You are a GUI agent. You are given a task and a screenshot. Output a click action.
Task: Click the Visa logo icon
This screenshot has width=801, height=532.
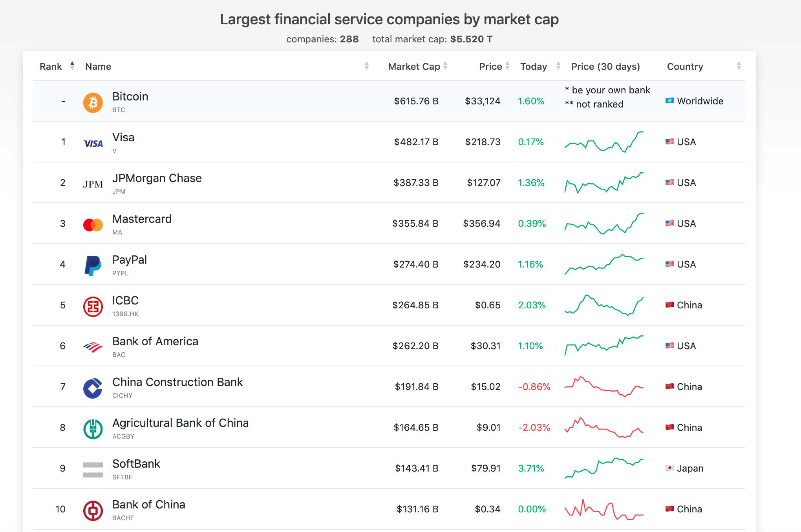click(x=93, y=144)
